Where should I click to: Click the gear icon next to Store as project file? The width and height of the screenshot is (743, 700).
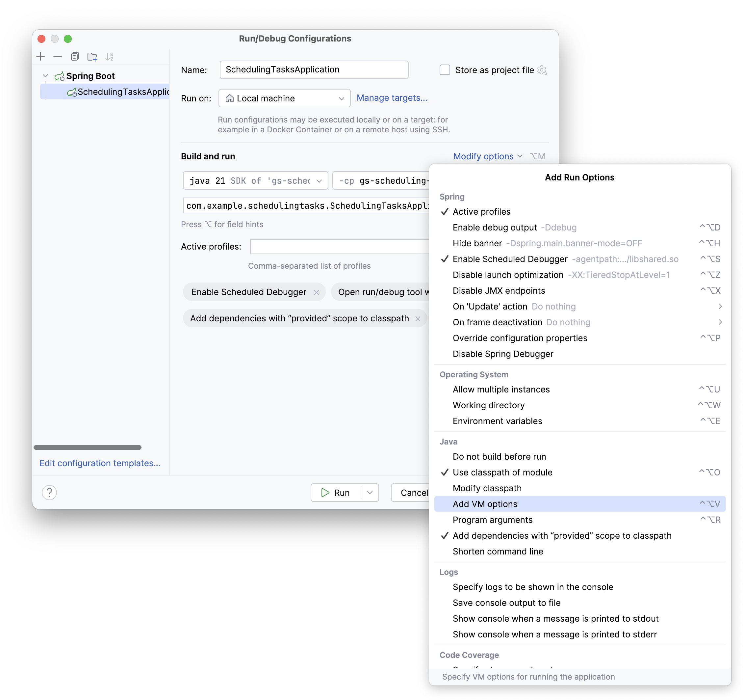[542, 70]
